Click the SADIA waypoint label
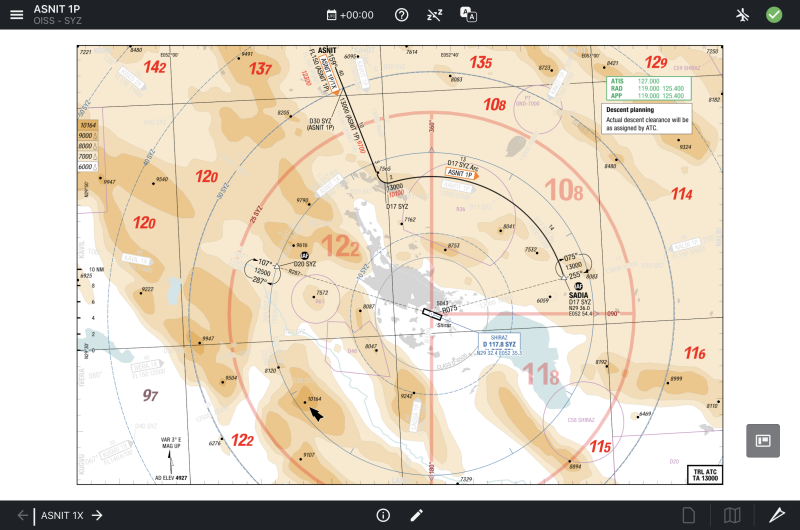The width and height of the screenshot is (800, 530). tap(578, 295)
